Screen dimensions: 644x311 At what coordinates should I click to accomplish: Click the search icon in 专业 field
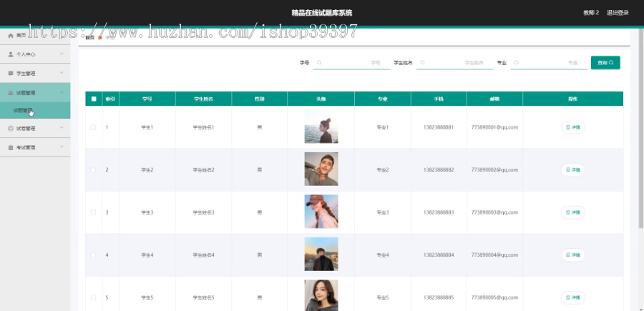516,63
